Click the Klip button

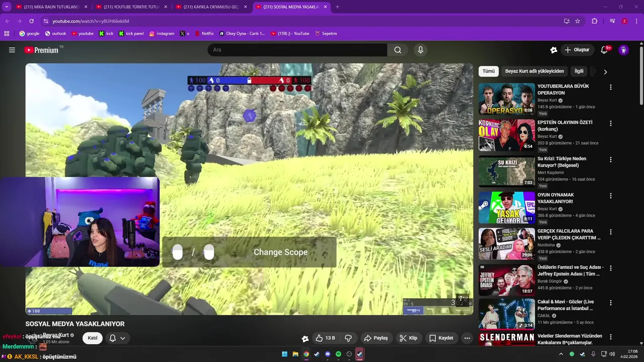click(409, 338)
